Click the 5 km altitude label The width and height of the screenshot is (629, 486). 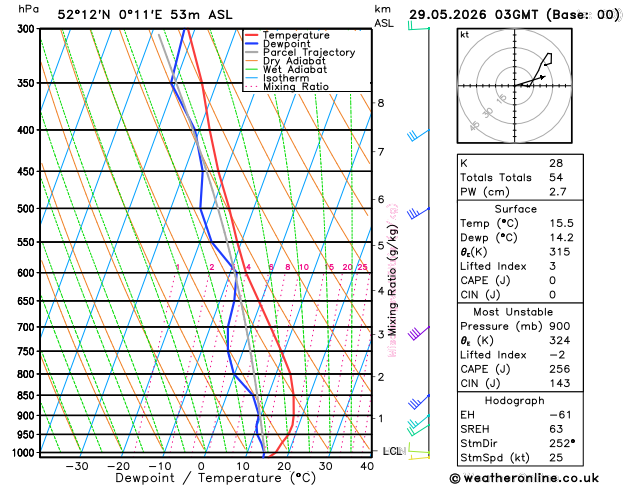[x=381, y=245]
